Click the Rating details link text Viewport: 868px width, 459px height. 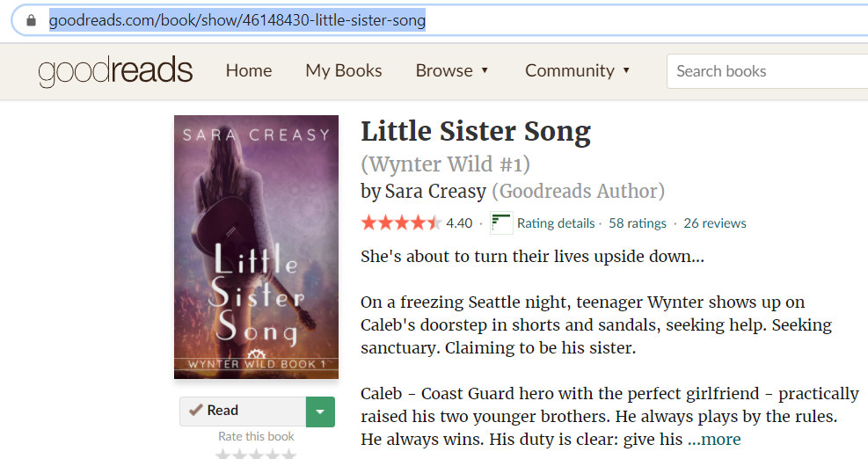click(x=556, y=223)
